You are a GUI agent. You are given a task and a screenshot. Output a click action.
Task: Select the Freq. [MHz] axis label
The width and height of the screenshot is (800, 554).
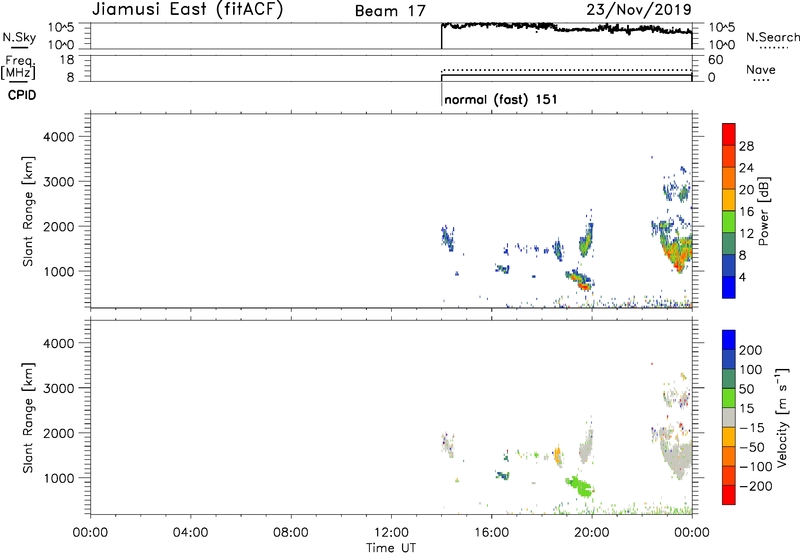click(18, 67)
